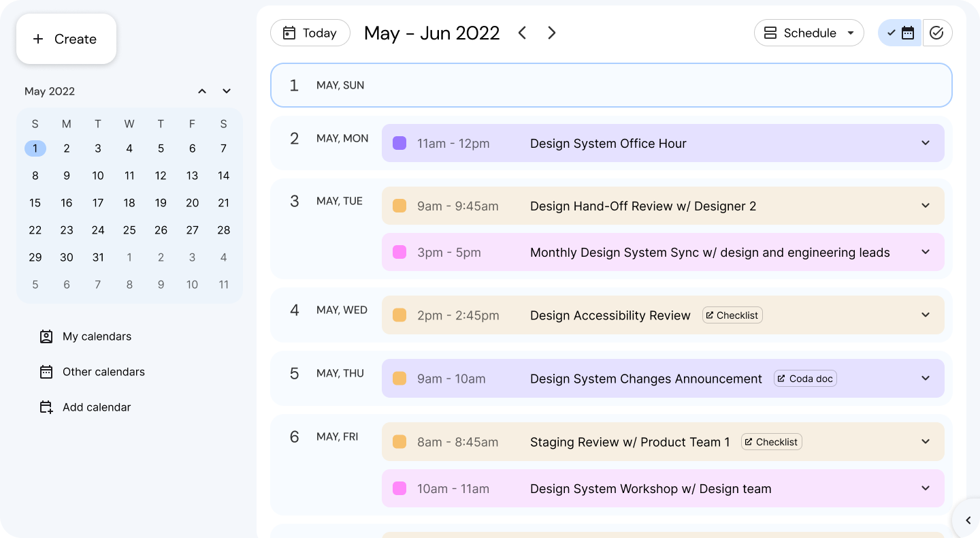Viewport: 980px width, 538px height.
Task: Go to the next period with the right chevron
Action: [552, 32]
